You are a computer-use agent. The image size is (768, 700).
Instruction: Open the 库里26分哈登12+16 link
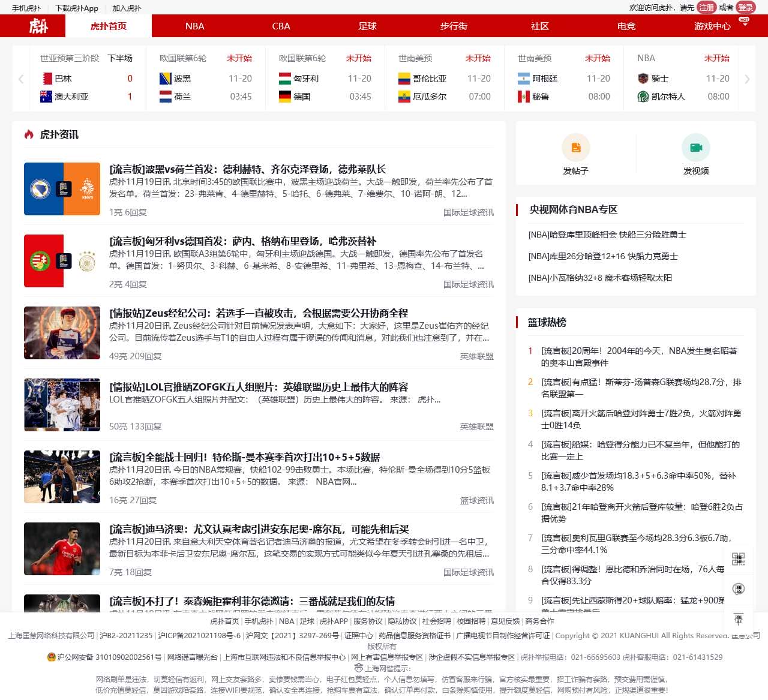603,256
